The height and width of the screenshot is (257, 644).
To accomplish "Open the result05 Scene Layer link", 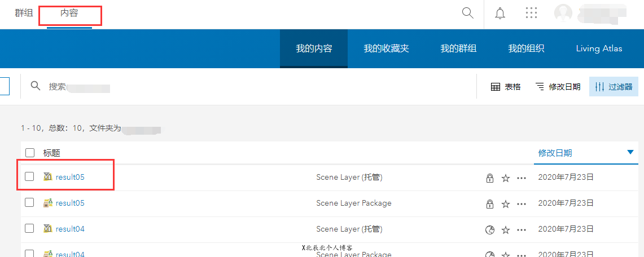I will [x=70, y=177].
